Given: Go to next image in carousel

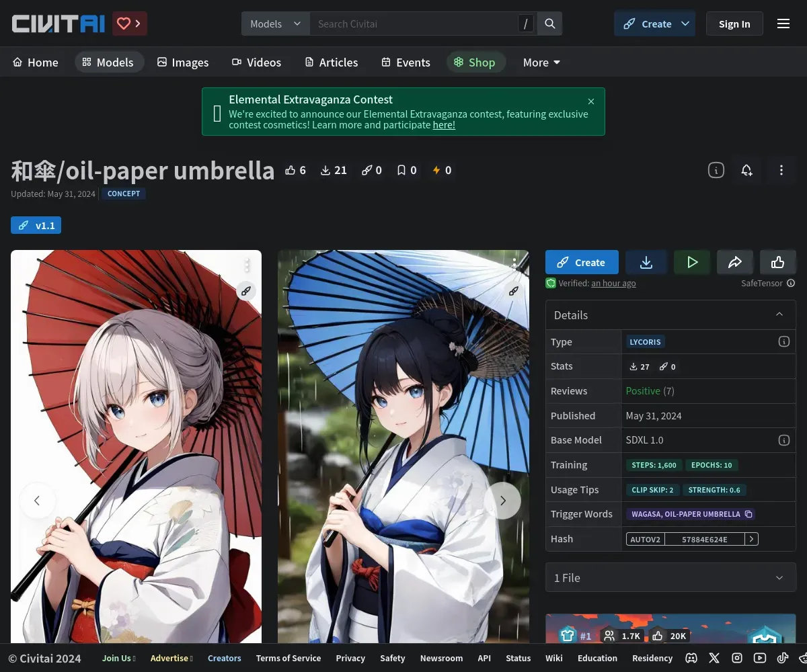Looking at the screenshot, I should coord(502,501).
